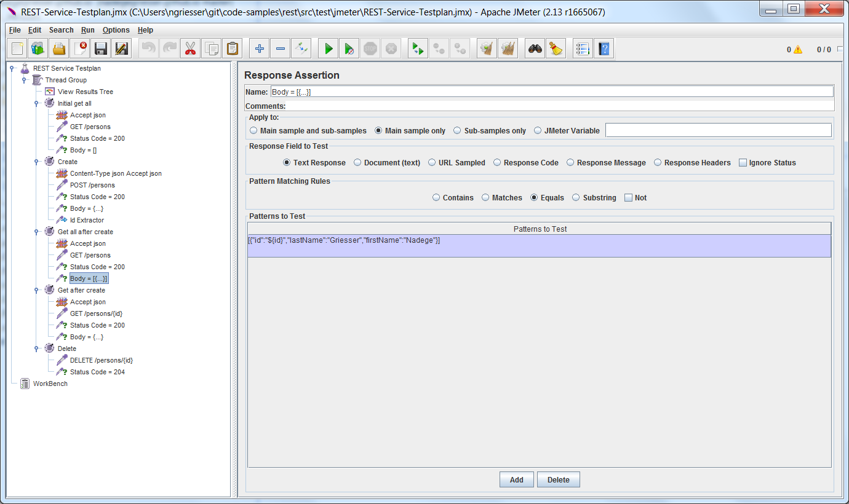Start the test with no pauses

(349, 49)
